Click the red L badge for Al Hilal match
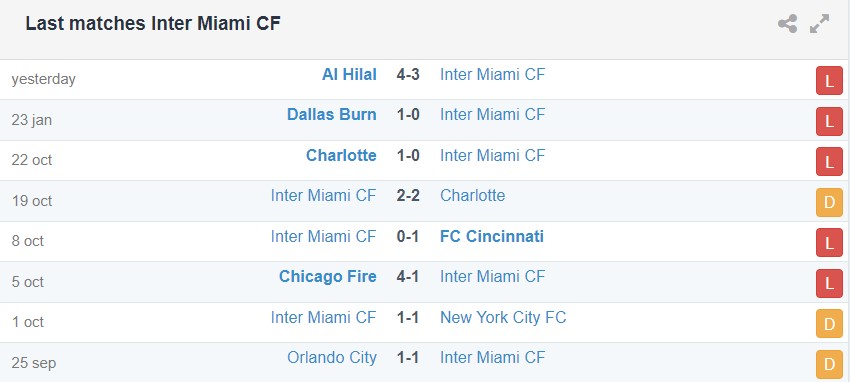 829,81
